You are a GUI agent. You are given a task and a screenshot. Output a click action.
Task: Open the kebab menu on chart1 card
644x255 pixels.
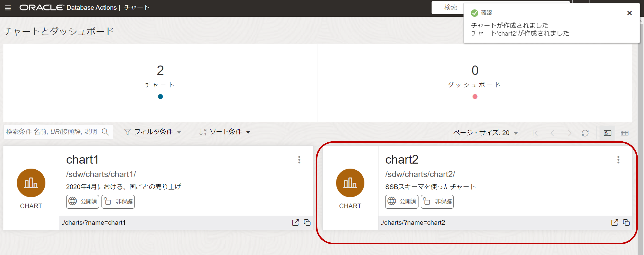(x=299, y=160)
